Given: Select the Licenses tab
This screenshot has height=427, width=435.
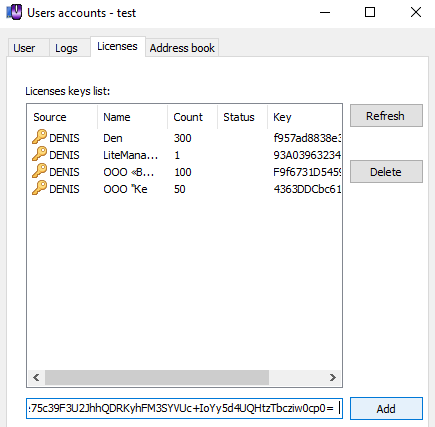Looking at the screenshot, I should [x=118, y=46].
